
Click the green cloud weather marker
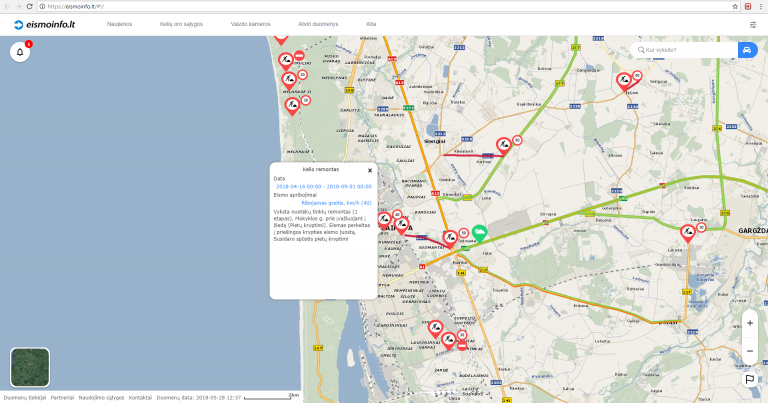pos(480,233)
